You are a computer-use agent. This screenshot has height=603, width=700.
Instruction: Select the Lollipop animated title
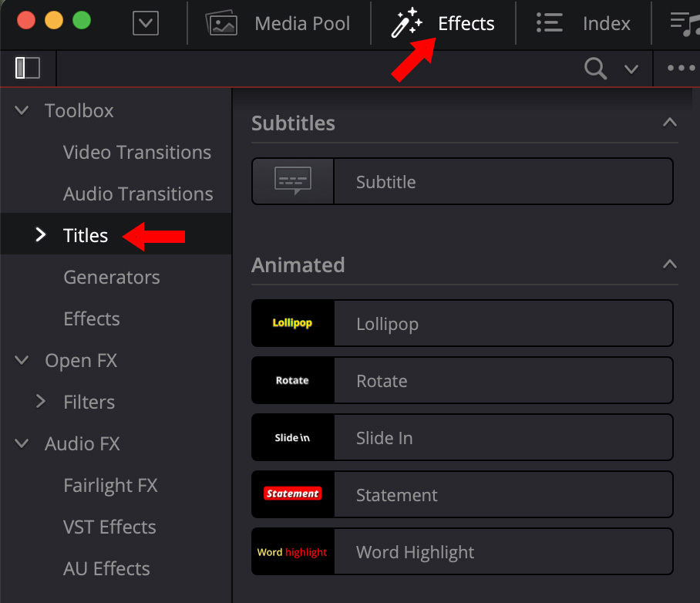[x=463, y=323]
